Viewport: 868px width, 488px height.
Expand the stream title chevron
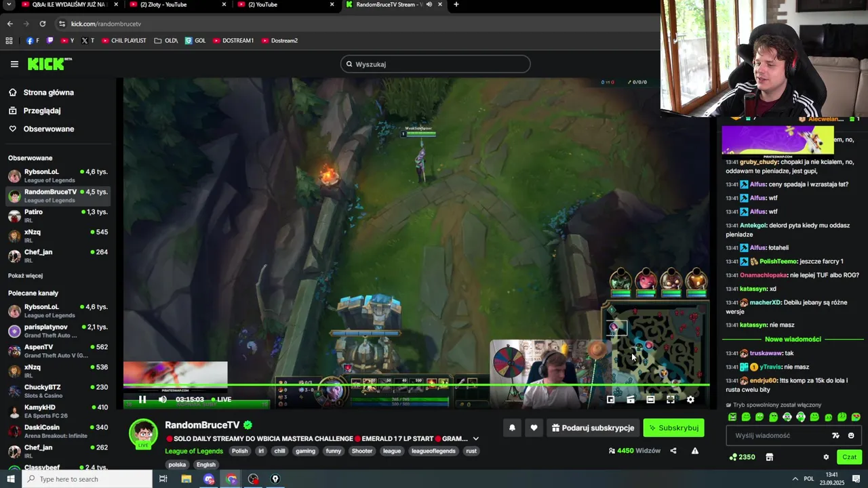click(475, 439)
